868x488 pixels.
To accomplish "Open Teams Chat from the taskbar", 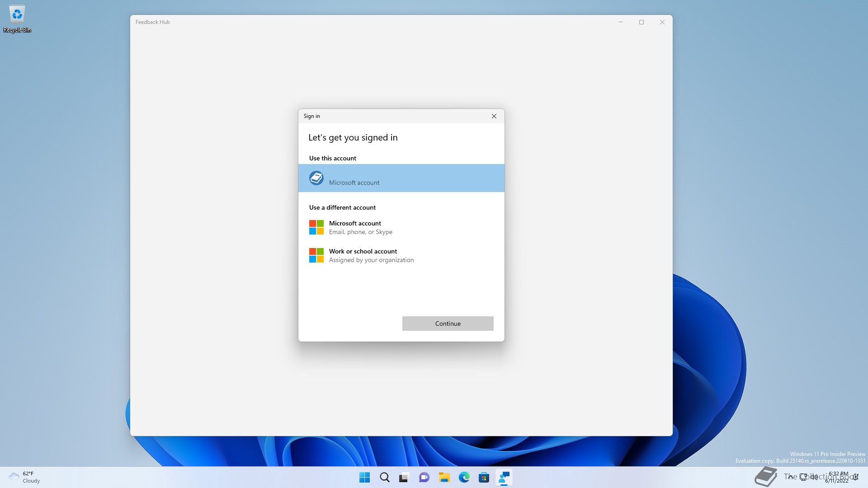I will pos(424,478).
